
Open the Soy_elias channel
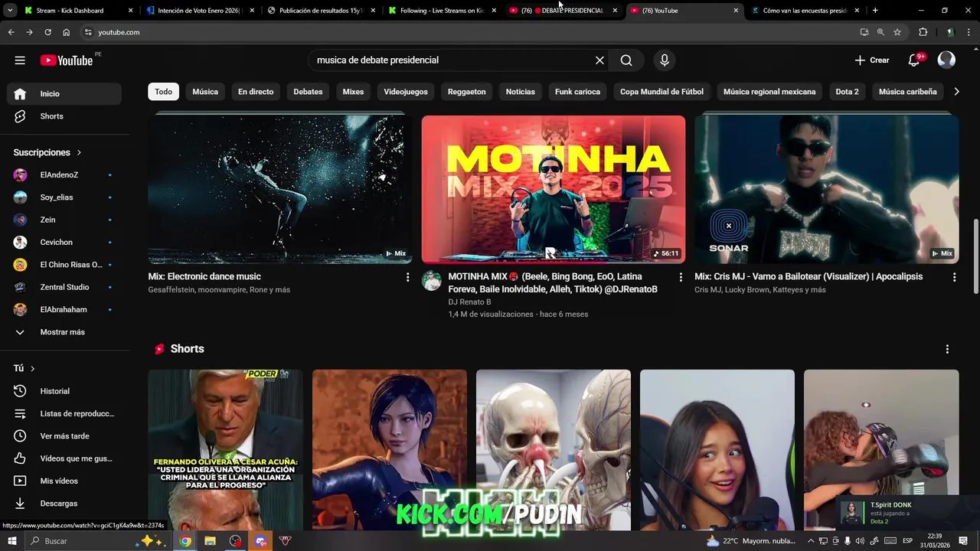point(64,197)
